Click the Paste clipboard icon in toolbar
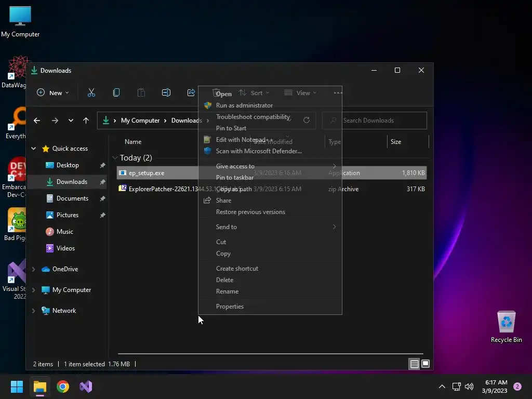The width and height of the screenshot is (532, 399). click(x=141, y=92)
